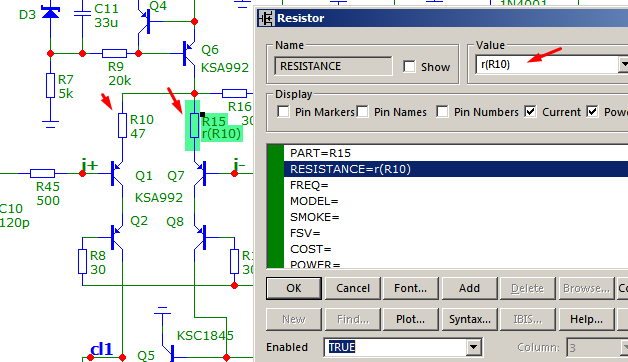The height and width of the screenshot is (362, 628).
Task: Uncheck the Current display checkbox
Action: (x=530, y=112)
